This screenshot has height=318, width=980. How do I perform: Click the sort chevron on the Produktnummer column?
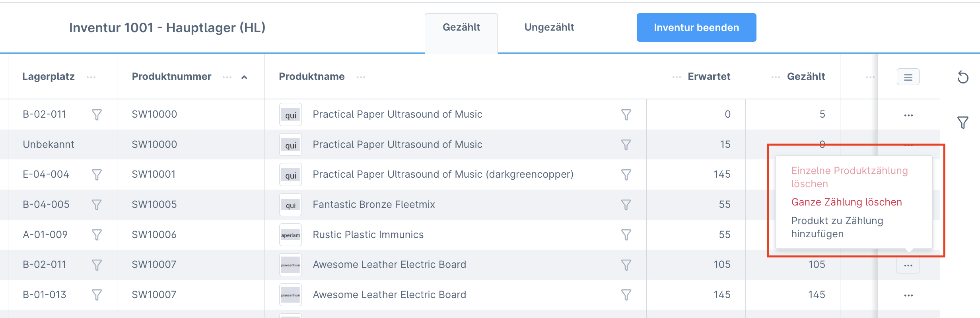[243, 77]
